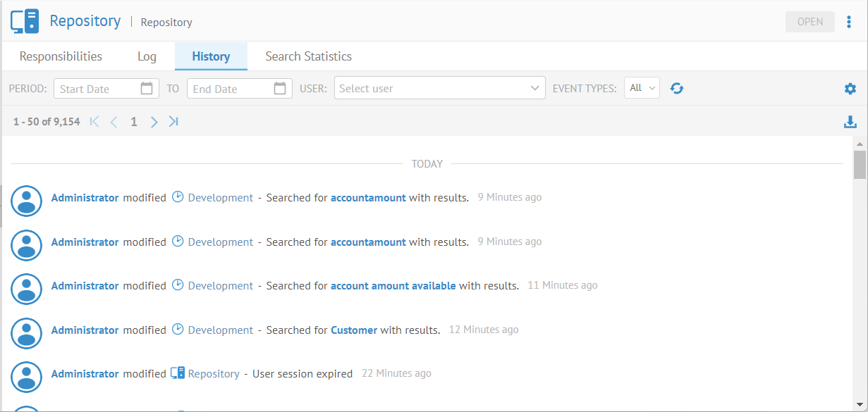868x412 pixels.
Task: Click the vertical scrollbar thumb
Action: tap(860, 165)
